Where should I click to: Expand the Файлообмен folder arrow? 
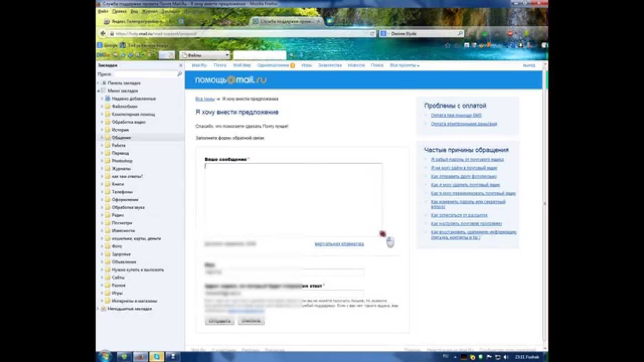[x=102, y=107]
